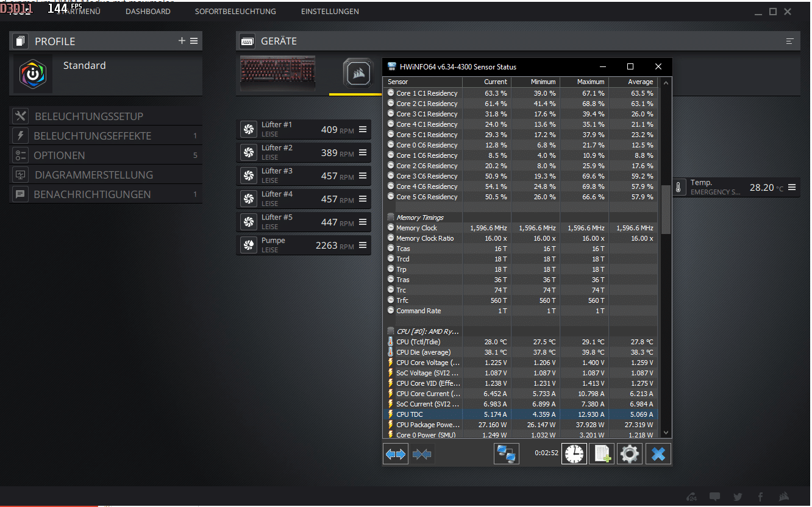Open the DASHBOARD tab
Image resolution: width=812 pixels, height=507 pixels.
coord(148,12)
